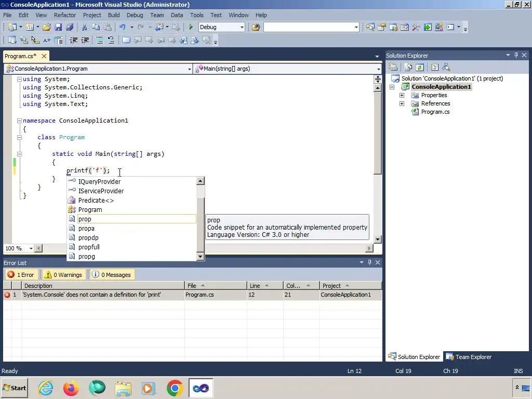Open the Build menu
Image resolution: width=532 pixels, height=399 pixels.
pos(114,15)
